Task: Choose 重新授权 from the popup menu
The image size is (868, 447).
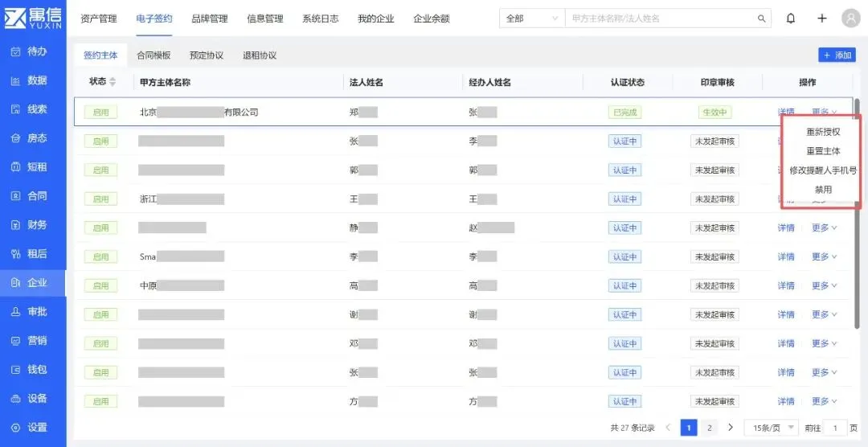Action: click(x=823, y=132)
